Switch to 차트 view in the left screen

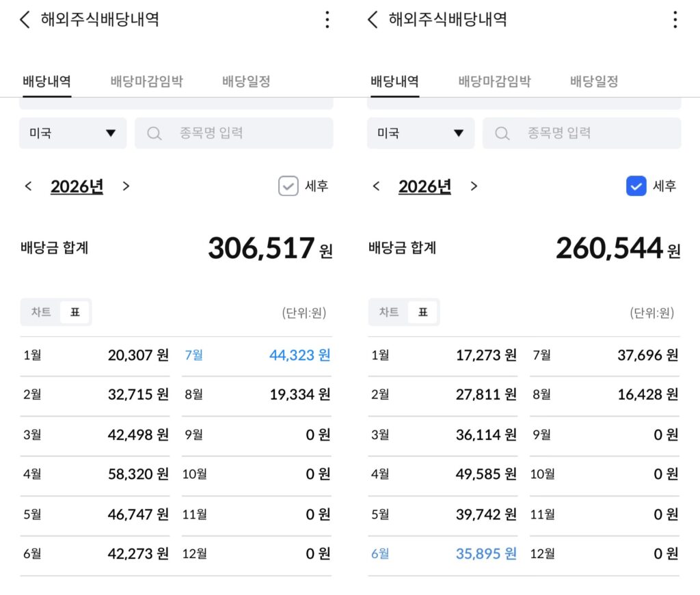[x=40, y=312]
